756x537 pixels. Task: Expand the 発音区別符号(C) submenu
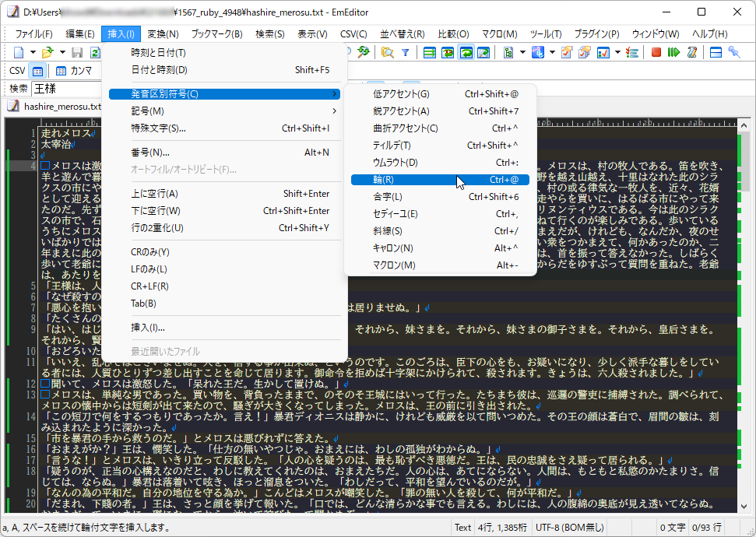(225, 94)
